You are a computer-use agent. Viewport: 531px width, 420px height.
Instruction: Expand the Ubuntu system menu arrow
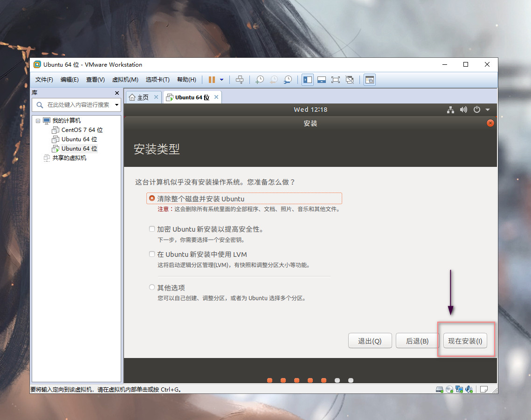[488, 110]
